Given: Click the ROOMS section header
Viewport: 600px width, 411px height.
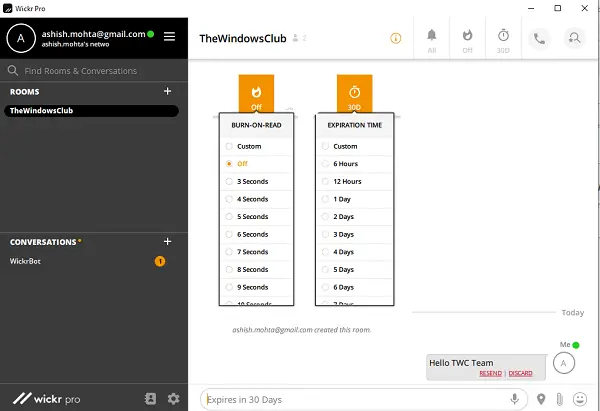Looking at the screenshot, I should (24, 91).
